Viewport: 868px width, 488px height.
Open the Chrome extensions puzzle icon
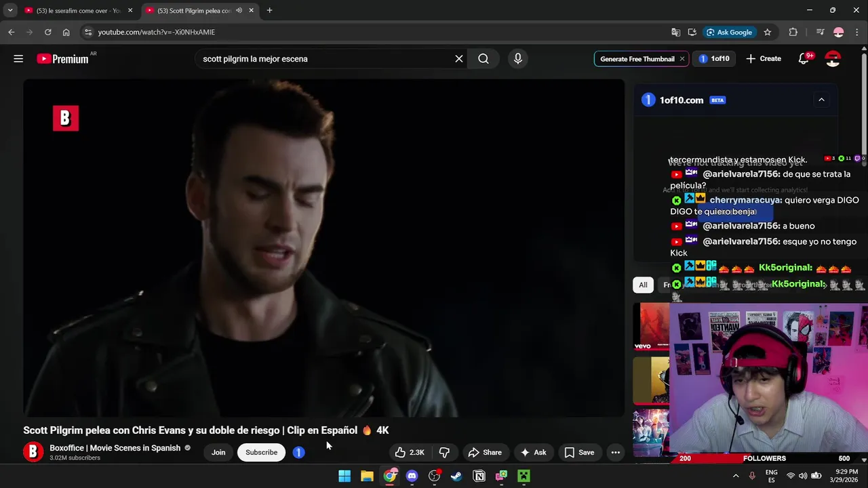click(x=793, y=32)
